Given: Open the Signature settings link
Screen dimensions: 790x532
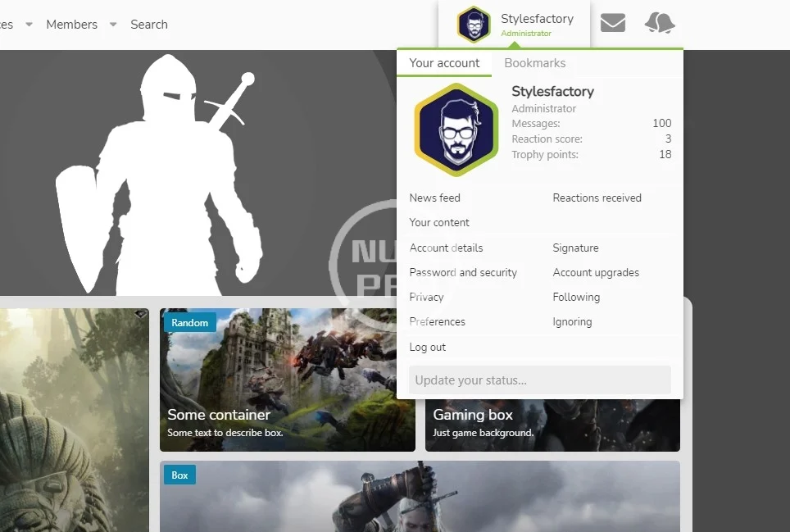Looking at the screenshot, I should pos(575,248).
